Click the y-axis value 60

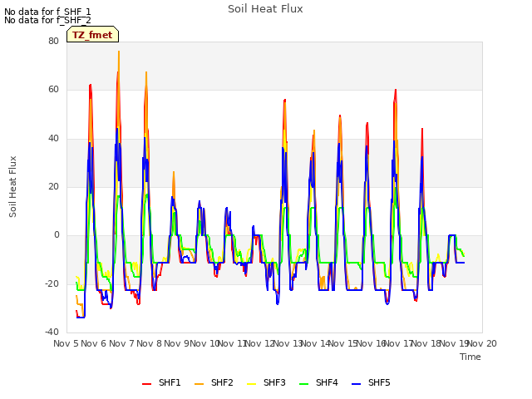pos(53,90)
